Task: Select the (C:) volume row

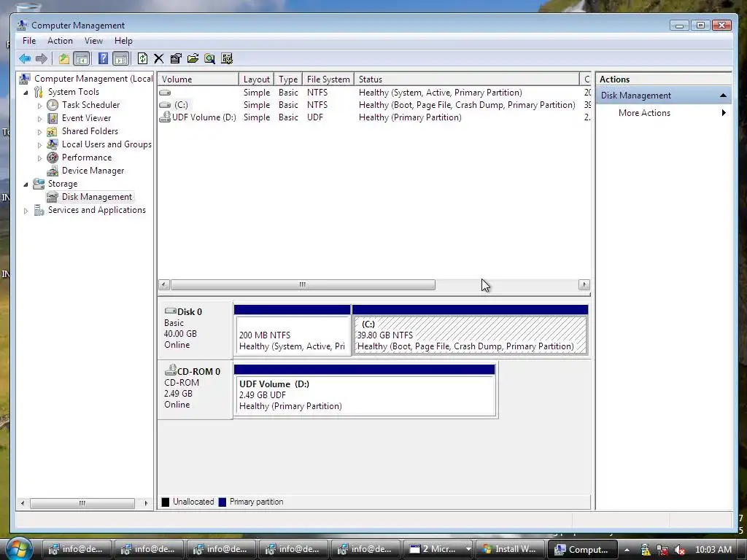Action: click(374, 105)
